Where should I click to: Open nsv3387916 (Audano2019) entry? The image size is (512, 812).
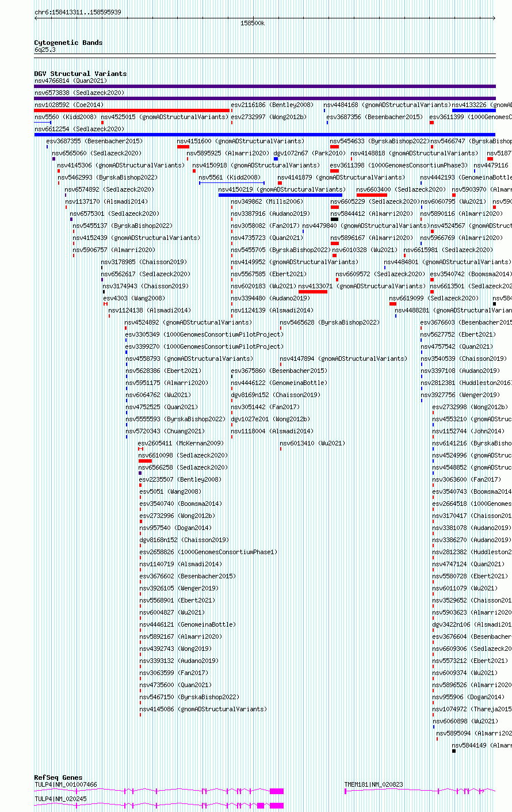pos(270,214)
